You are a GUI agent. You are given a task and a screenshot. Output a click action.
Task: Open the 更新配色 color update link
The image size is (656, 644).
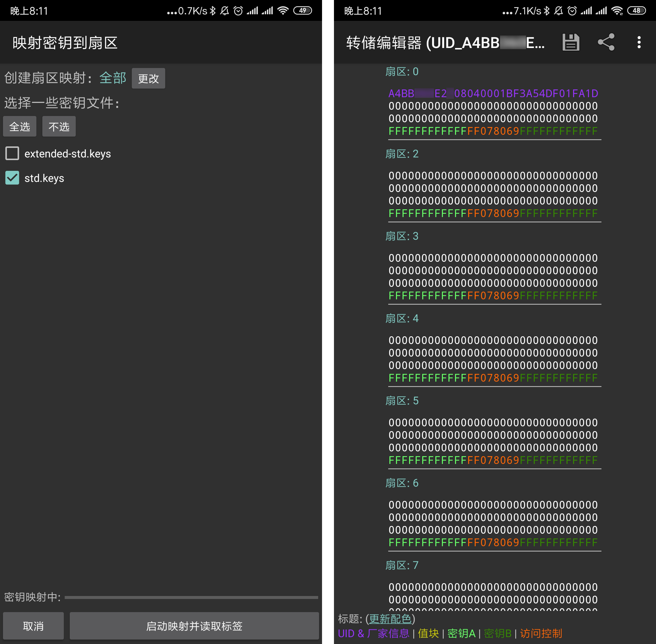click(x=390, y=619)
